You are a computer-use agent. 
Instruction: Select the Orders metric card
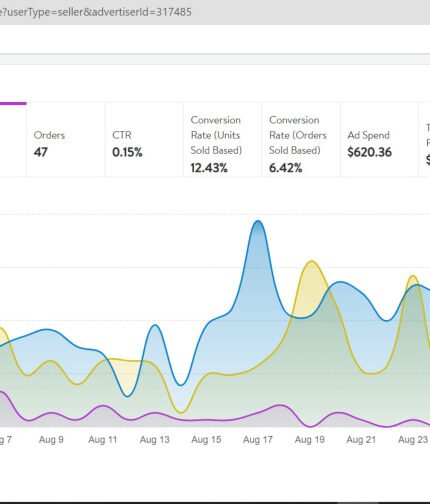click(x=66, y=139)
